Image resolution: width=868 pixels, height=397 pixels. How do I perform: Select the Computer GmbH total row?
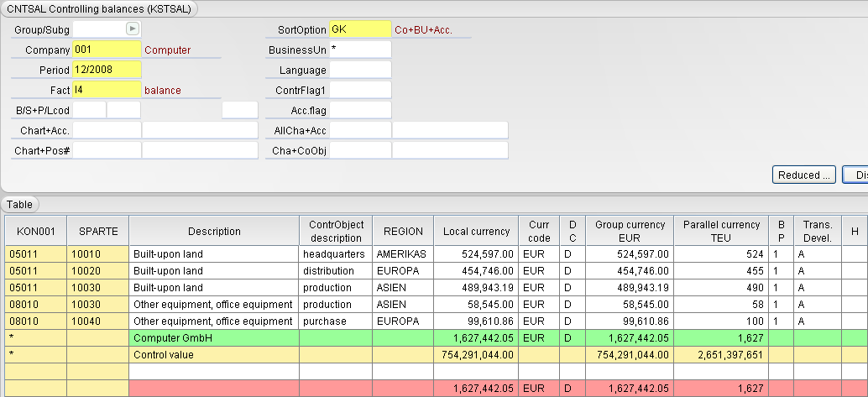tap(437, 337)
